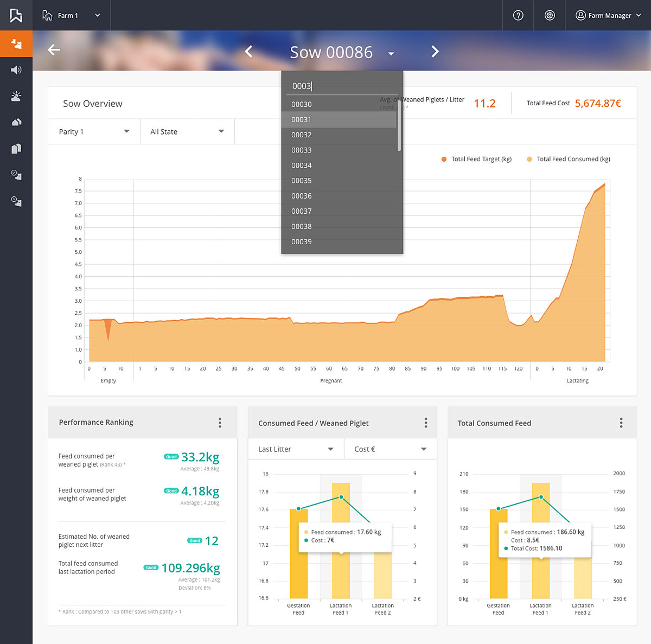Screen dimensions: 651x644
Task: Select the sow with checkmark sidebar icon
Action: (x=16, y=175)
